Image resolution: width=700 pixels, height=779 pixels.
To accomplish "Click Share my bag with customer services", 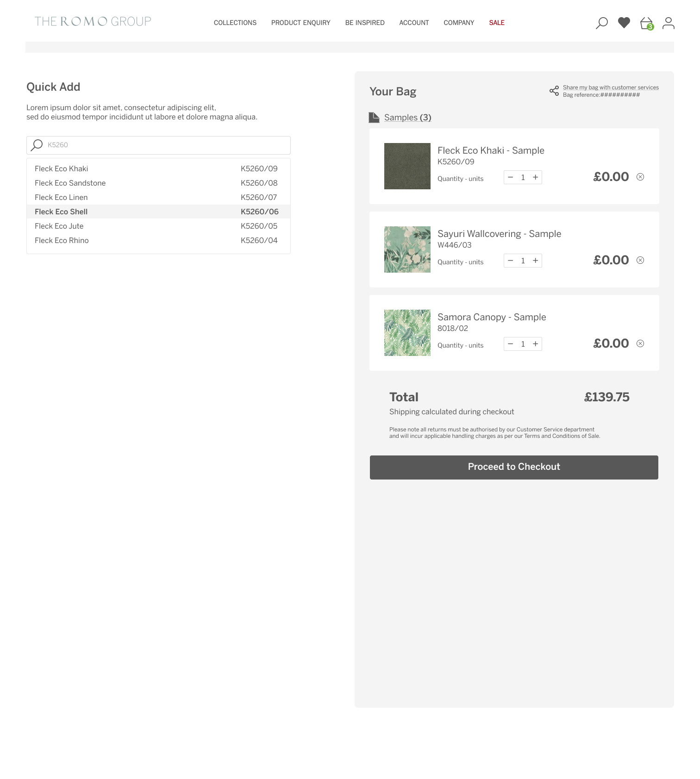I will click(610, 87).
